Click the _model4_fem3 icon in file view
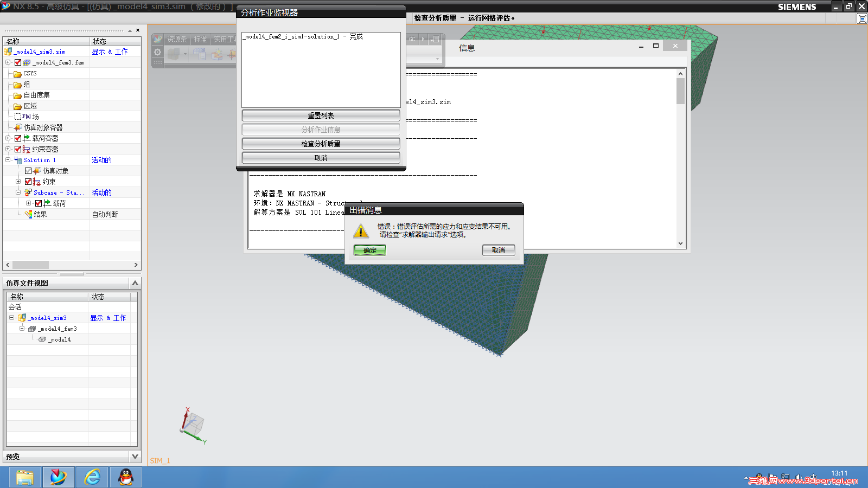Image resolution: width=868 pixels, height=488 pixels. pyautogui.click(x=32, y=329)
